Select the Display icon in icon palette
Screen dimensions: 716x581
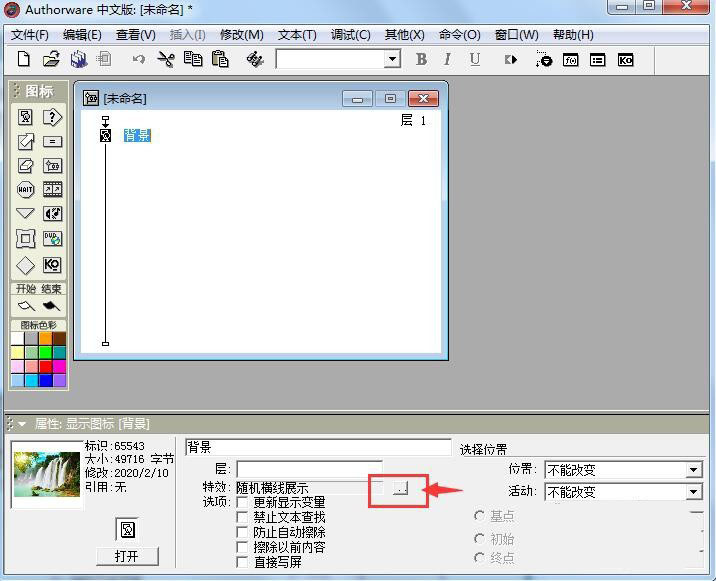tap(25, 117)
